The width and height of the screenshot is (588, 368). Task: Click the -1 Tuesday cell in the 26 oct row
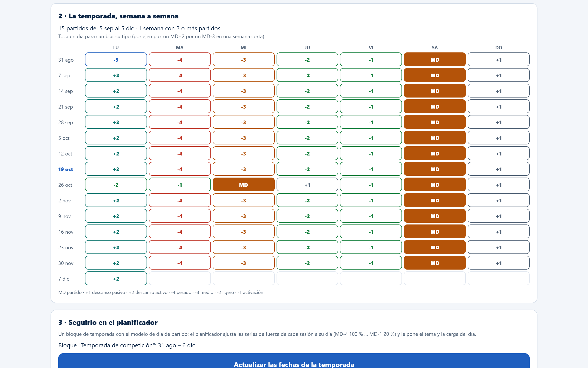(x=180, y=184)
